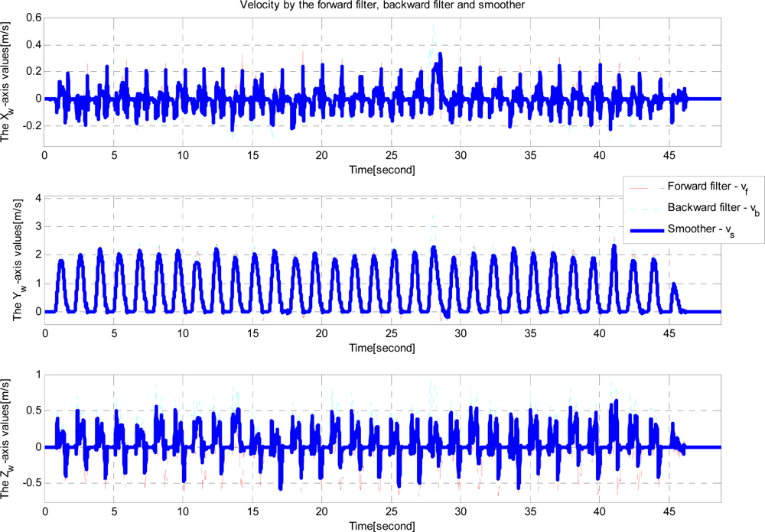Click the Time[second] label under the bottom plot
765x532 pixels.
[382, 526]
